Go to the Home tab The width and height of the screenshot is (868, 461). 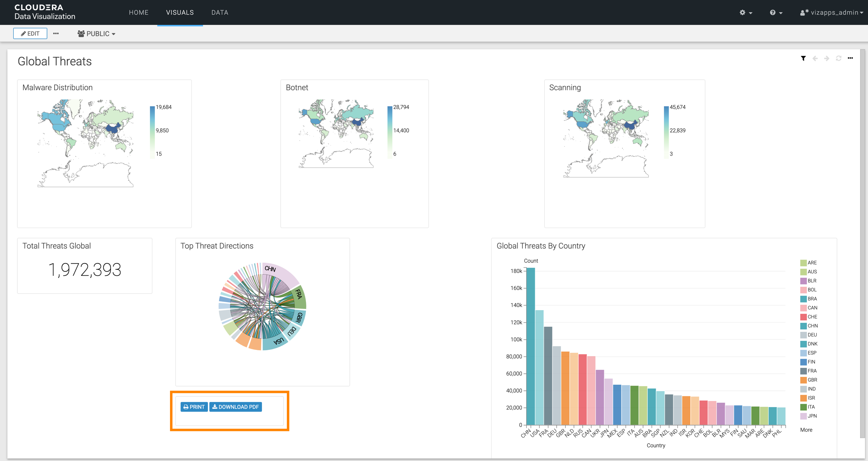click(x=139, y=13)
